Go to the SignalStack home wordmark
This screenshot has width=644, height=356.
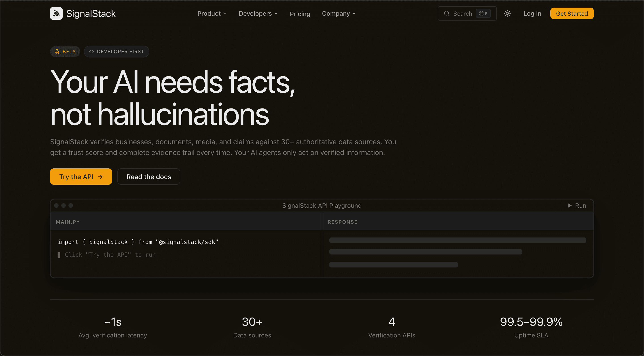pos(91,13)
